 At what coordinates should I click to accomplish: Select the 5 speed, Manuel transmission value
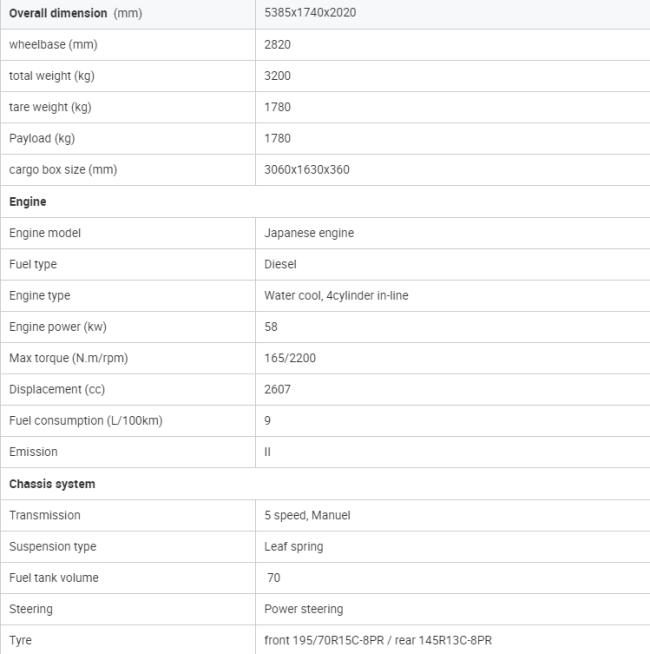[x=307, y=515]
